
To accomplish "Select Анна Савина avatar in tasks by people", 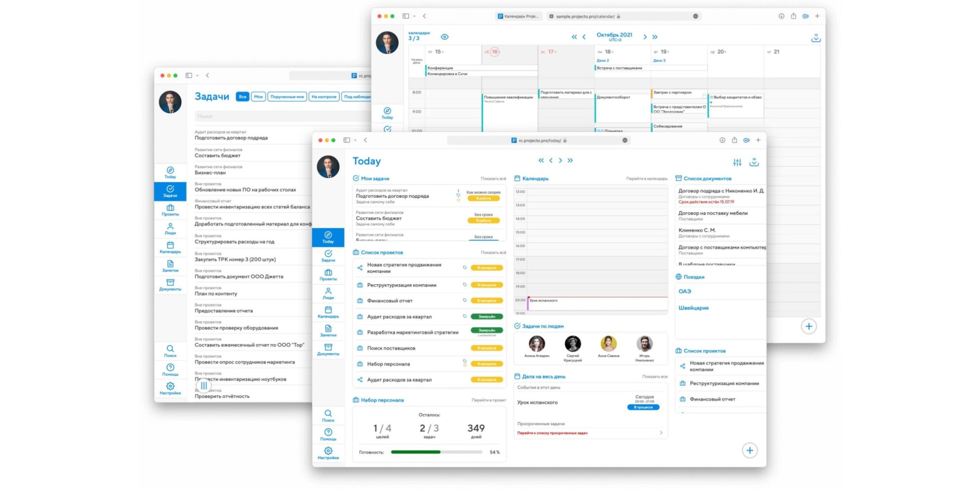I will click(x=608, y=343).
